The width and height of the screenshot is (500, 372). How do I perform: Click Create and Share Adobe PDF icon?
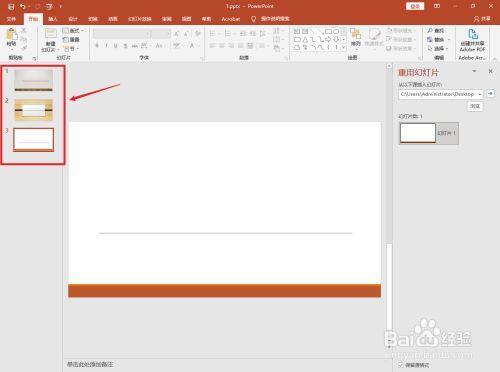click(x=472, y=34)
